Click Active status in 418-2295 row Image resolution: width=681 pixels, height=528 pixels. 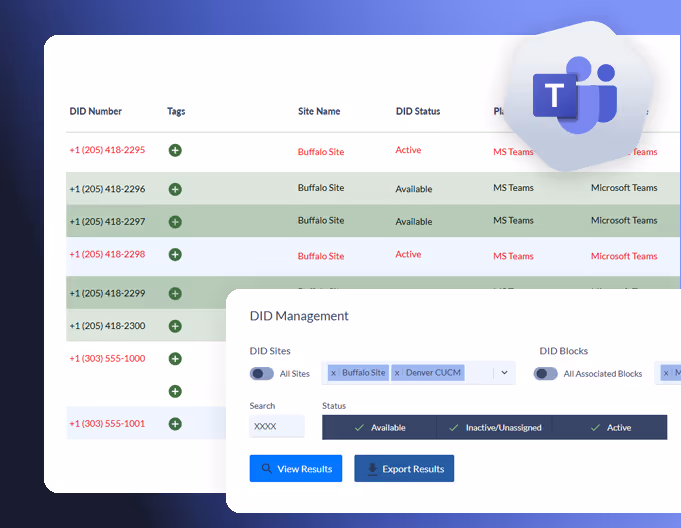pos(408,150)
